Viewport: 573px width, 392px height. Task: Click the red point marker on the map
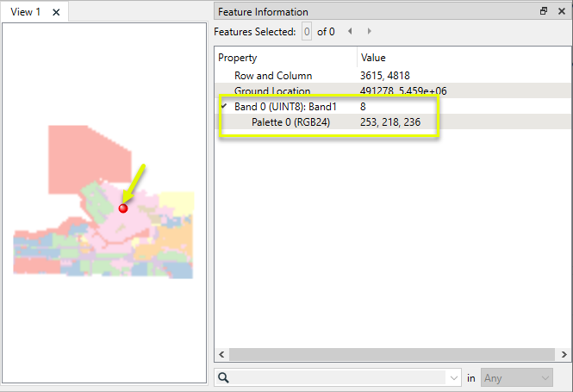coord(123,208)
